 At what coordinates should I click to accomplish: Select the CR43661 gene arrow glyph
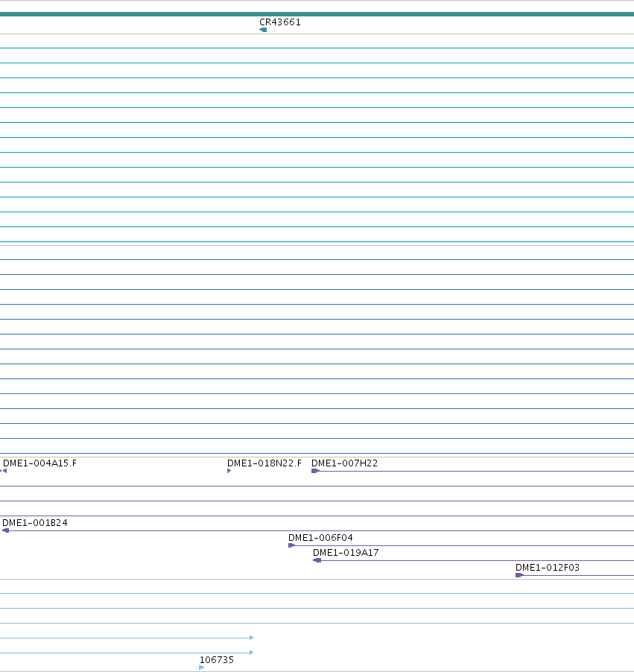(263, 30)
